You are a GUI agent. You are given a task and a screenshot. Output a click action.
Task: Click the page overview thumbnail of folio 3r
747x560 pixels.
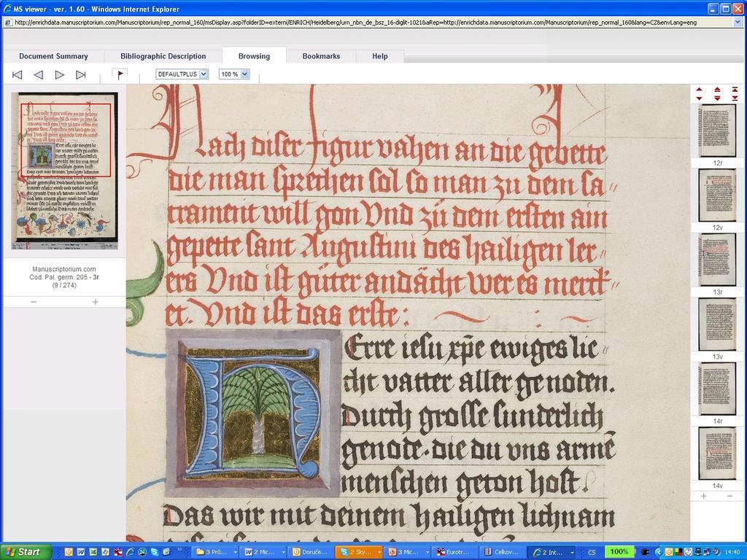tap(64, 171)
